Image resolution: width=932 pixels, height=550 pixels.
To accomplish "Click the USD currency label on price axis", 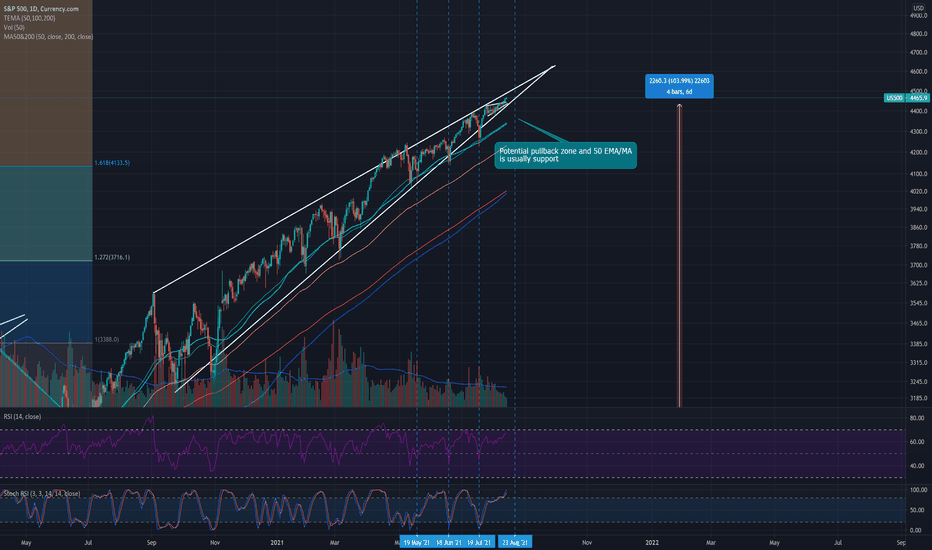I will point(918,8).
